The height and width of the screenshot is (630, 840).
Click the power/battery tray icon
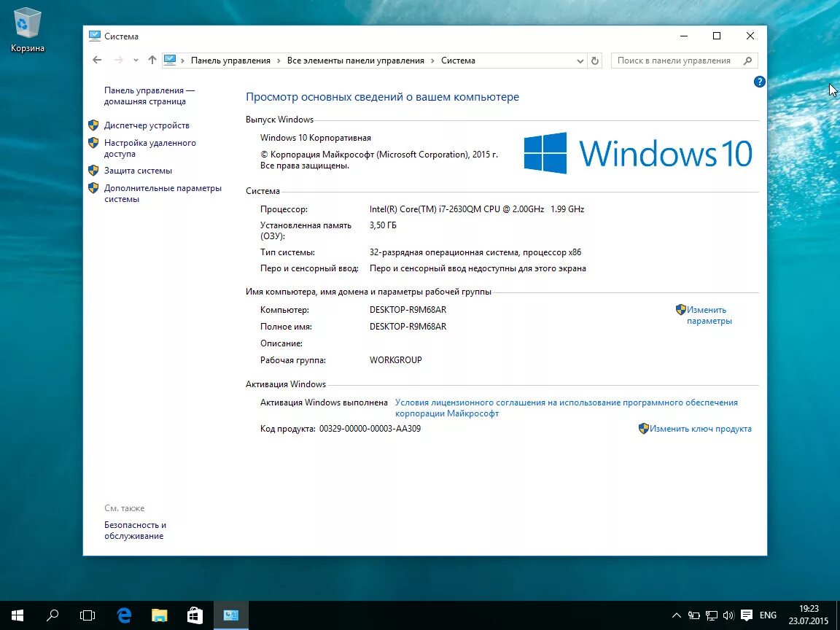(x=693, y=615)
